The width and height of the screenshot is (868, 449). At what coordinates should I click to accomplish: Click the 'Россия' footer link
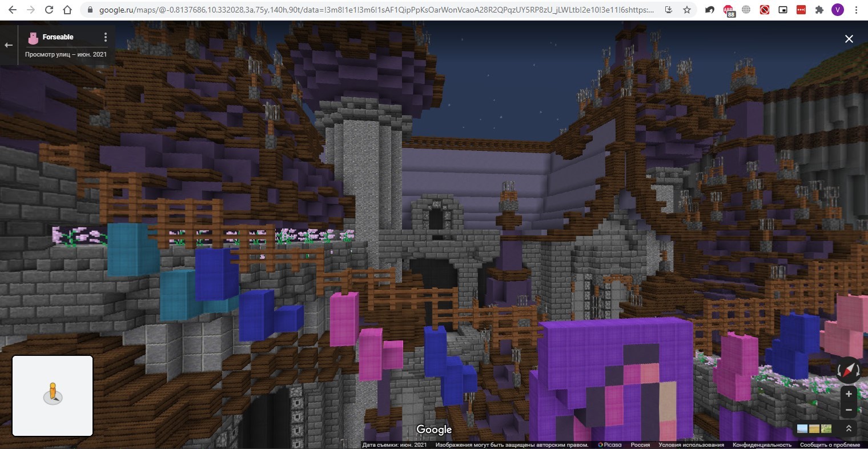[x=640, y=445]
